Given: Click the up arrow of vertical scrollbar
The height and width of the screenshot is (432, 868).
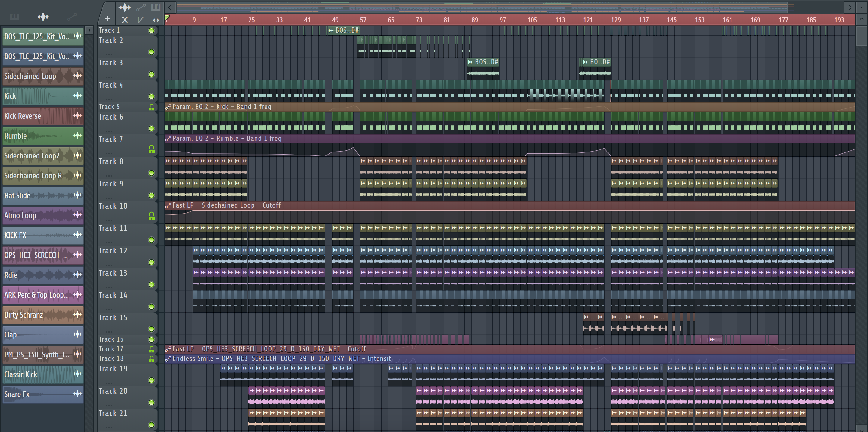Looking at the screenshot, I should coord(861,19).
